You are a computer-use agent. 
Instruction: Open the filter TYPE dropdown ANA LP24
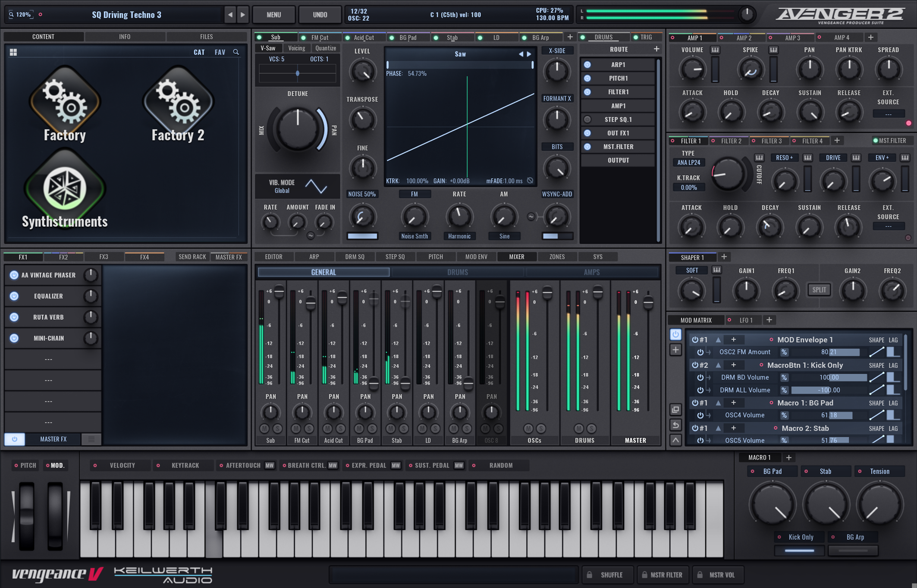[x=689, y=163]
